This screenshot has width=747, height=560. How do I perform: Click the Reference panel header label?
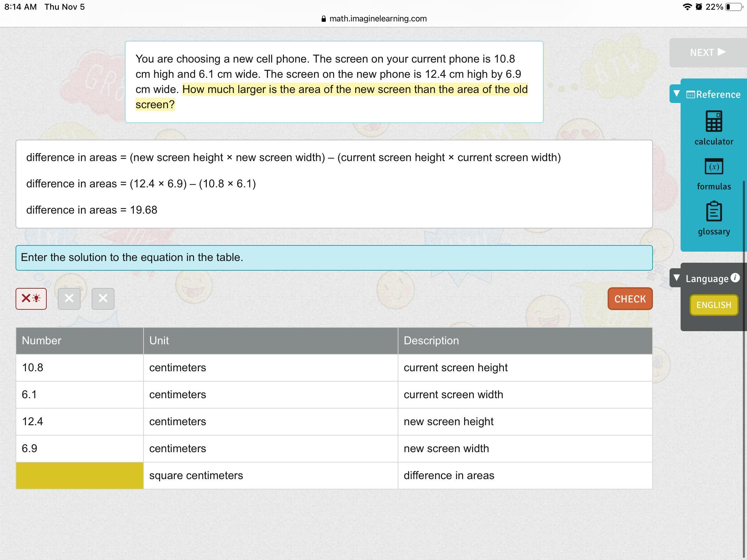click(x=718, y=94)
